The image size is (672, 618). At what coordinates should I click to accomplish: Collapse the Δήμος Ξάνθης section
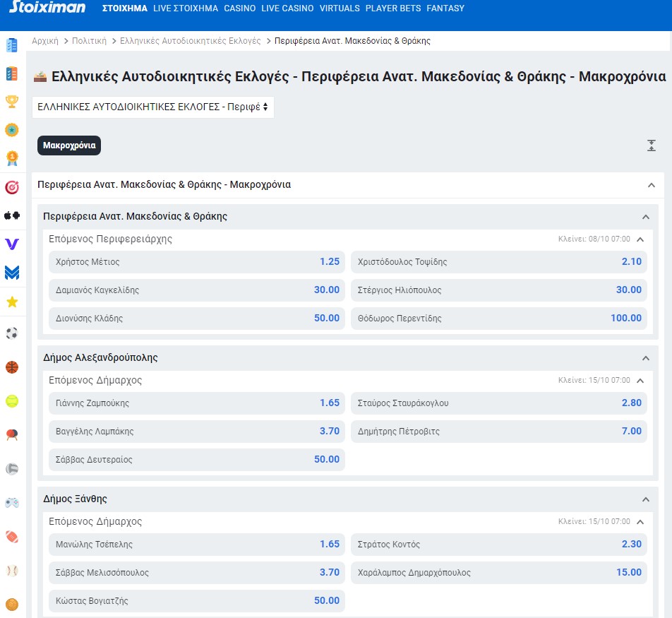(645, 499)
